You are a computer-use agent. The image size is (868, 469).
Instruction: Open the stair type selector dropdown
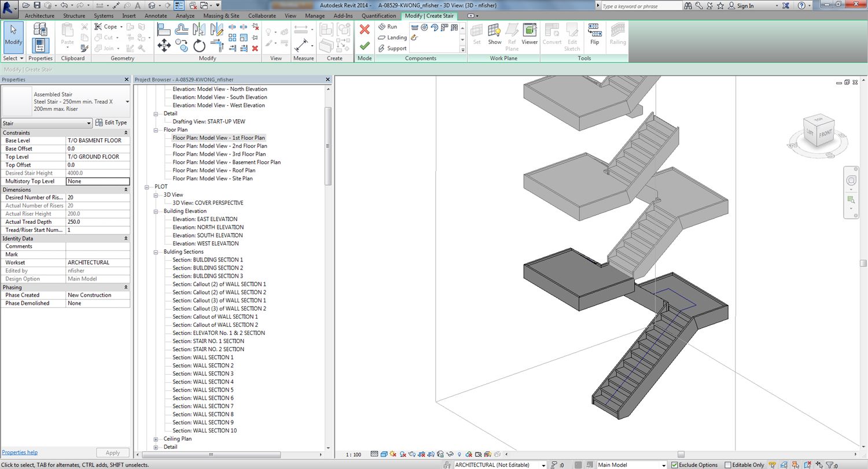pyautogui.click(x=127, y=102)
